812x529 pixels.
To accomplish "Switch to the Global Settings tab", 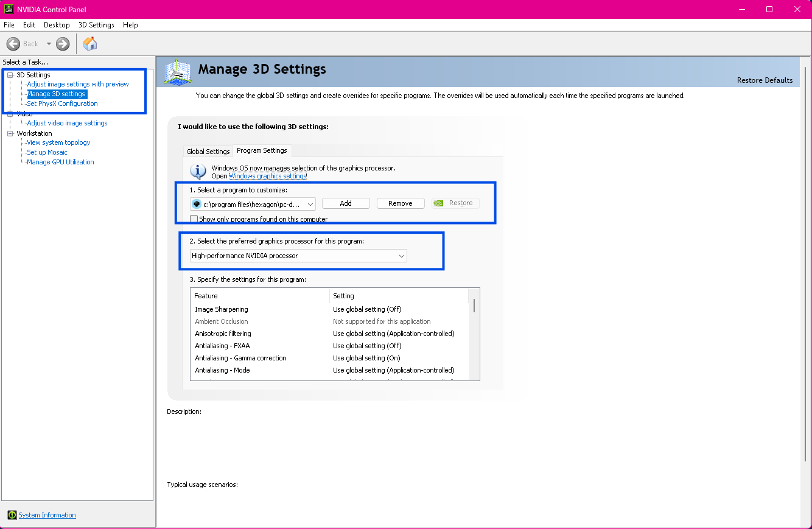I will 208,152.
